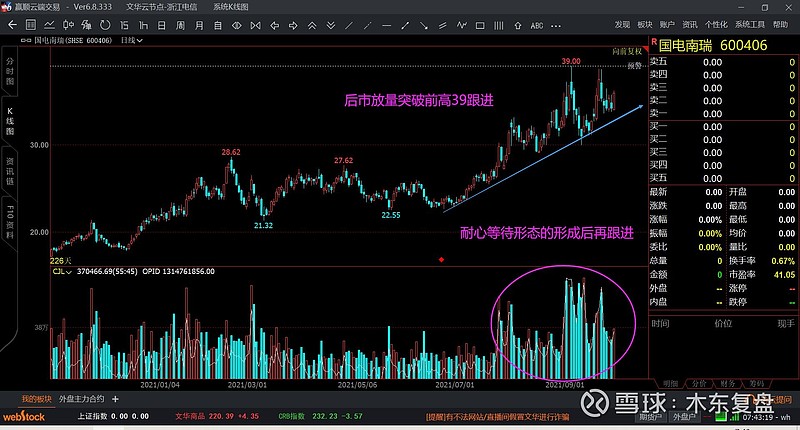
Task: Select the ABC text annotation tool
Action: 537,26
